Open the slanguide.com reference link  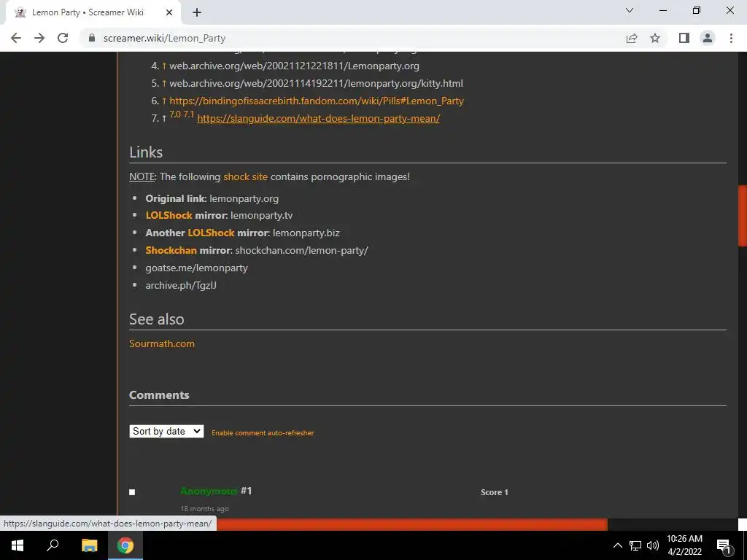click(x=318, y=118)
